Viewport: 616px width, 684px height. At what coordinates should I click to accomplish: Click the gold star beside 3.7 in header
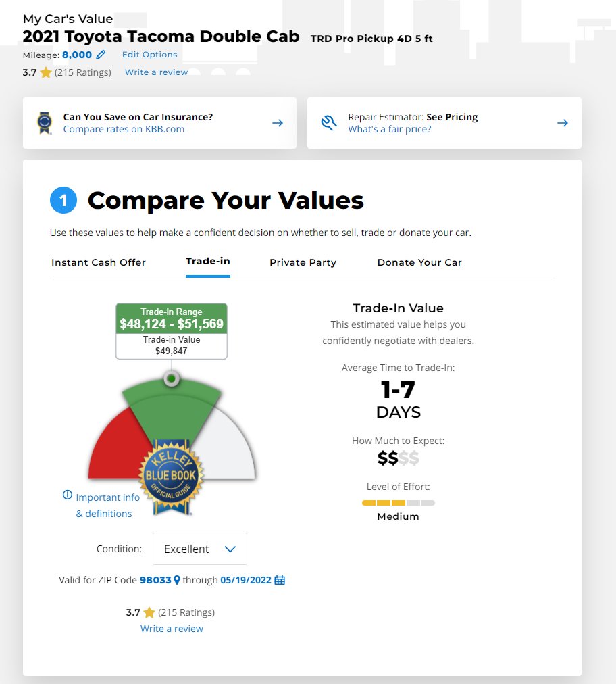46,72
